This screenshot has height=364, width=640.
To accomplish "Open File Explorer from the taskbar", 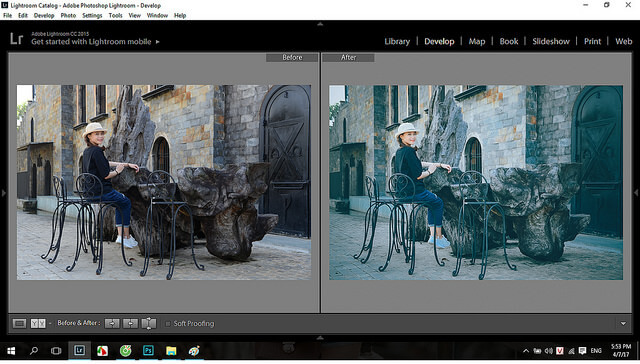I will tap(171, 351).
